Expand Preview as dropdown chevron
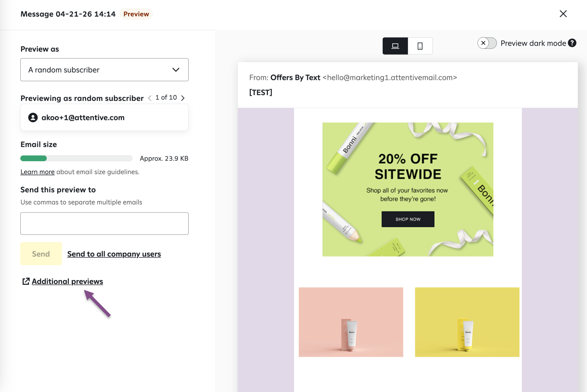This screenshot has width=587, height=392. [176, 70]
